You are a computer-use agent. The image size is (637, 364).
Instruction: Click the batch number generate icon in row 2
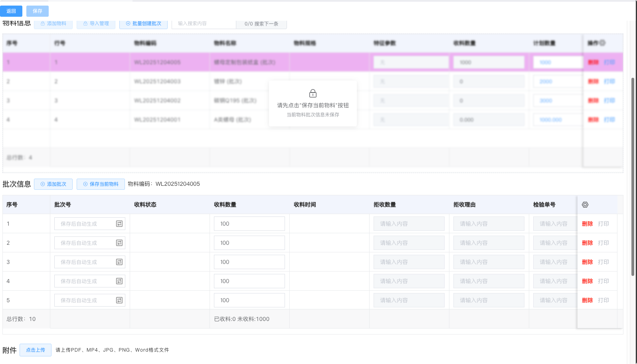click(x=119, y=243)
